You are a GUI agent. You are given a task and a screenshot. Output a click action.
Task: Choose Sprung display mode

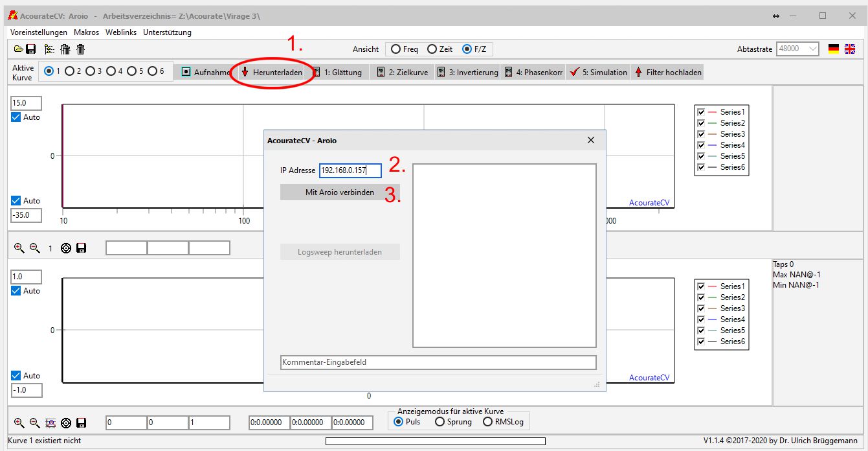pos(454,422)
